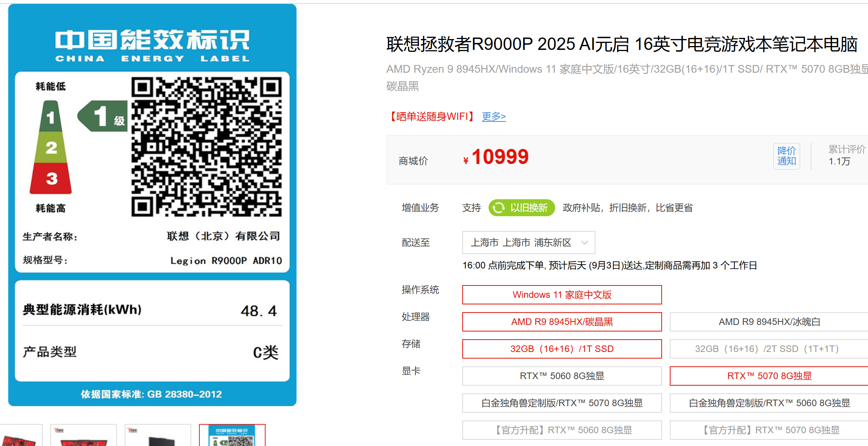This screenshot has width=868, height=446.
Task: Open the 更多> promotions link
Action: (494, 116)
